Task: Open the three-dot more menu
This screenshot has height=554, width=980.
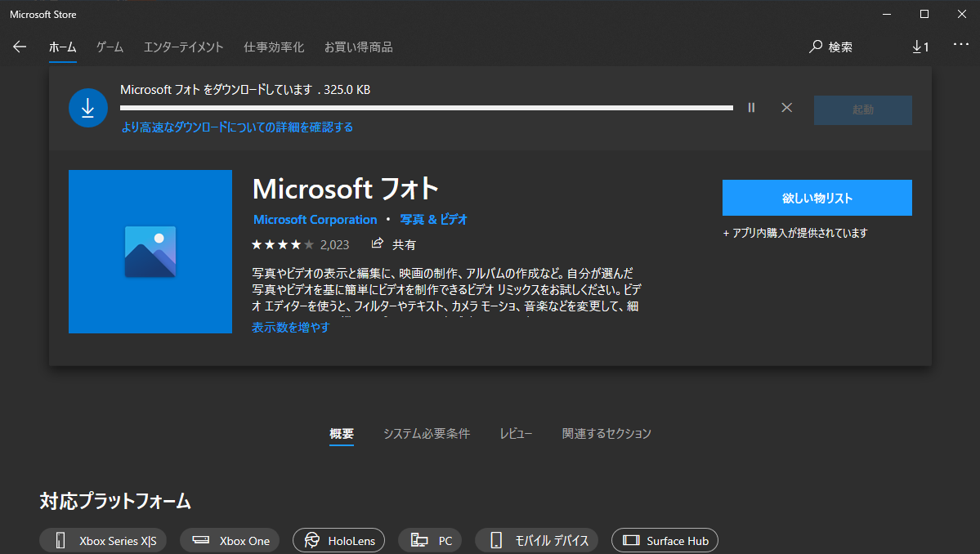Action: (960, 44)
